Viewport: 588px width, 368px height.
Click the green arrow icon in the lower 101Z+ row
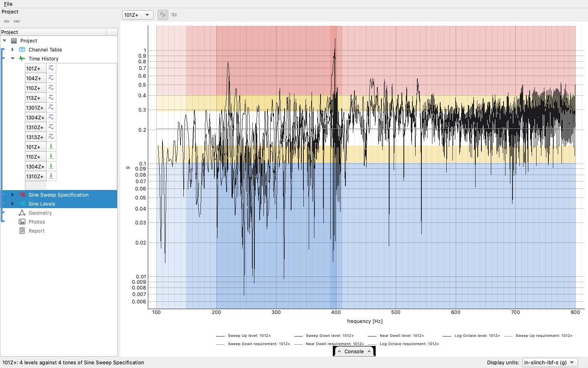coord(51,146)
